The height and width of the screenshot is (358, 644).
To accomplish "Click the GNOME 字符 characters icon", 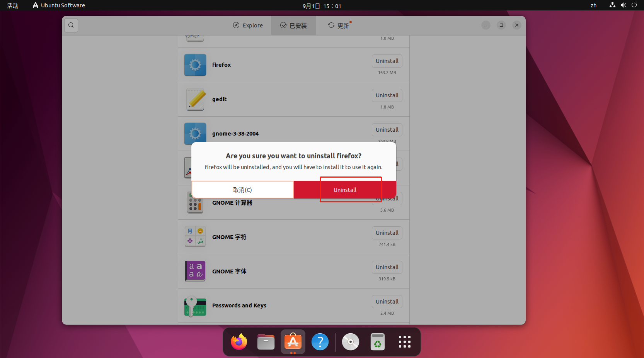I will 195,237.
